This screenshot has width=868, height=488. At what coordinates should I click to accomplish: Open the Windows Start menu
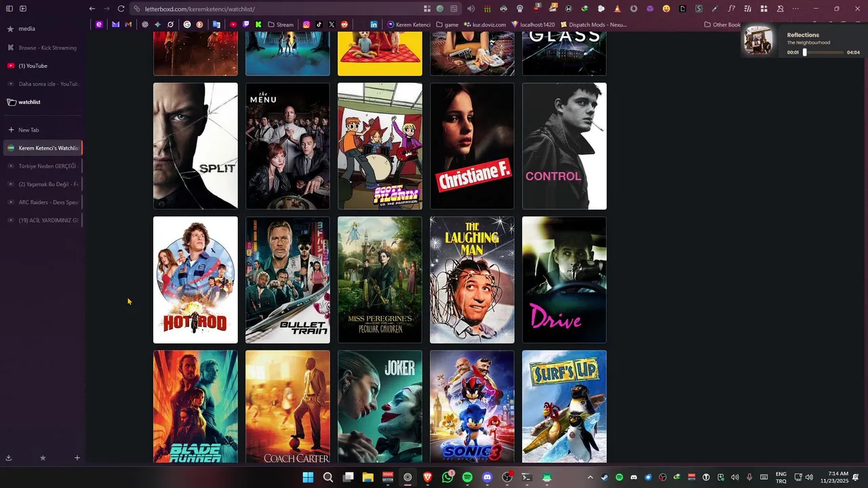(x=308, y=477)
